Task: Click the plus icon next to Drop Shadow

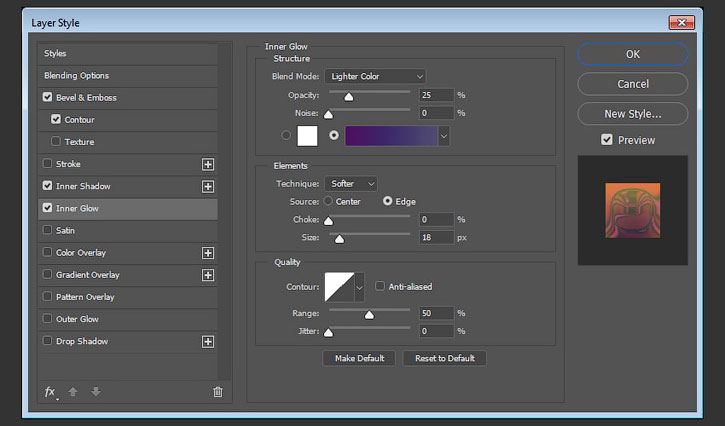Action: coord(208,342)
